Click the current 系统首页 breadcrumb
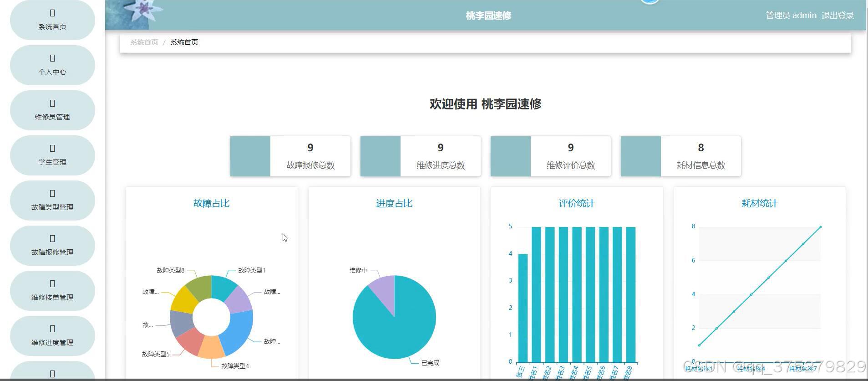 (184, 42)
